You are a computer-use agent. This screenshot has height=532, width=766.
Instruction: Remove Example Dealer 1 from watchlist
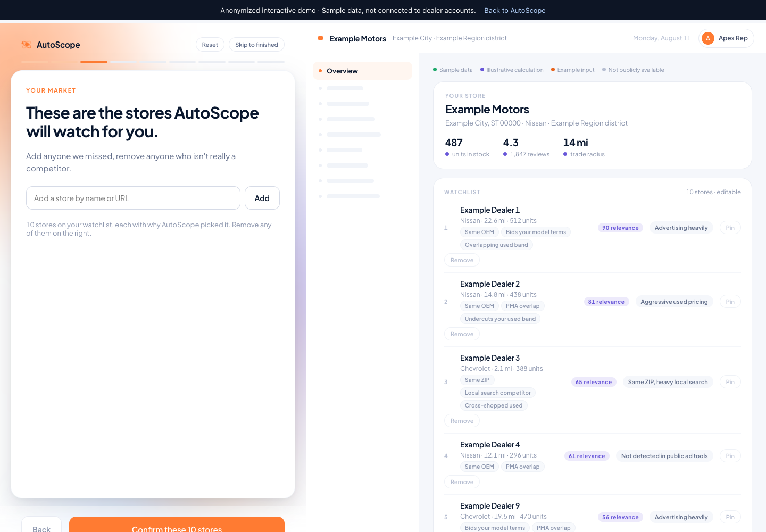[462, 260]
